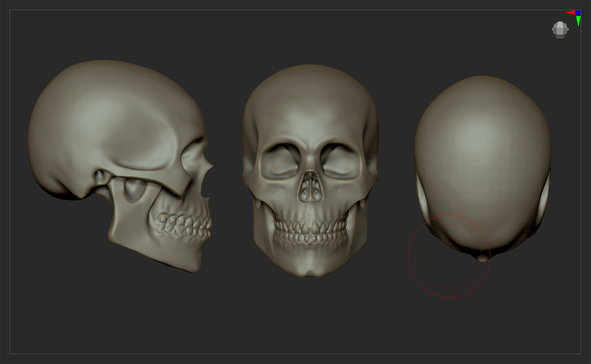Click the blue Z-axis dot

click(578, 13)
